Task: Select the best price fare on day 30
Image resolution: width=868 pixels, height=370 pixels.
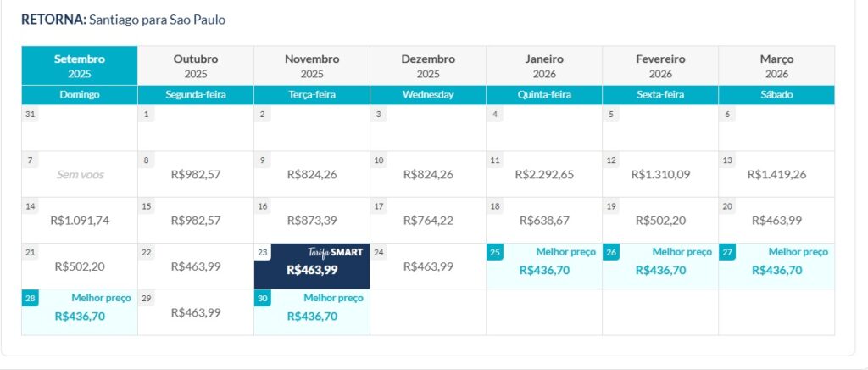Action: [312, 312]
